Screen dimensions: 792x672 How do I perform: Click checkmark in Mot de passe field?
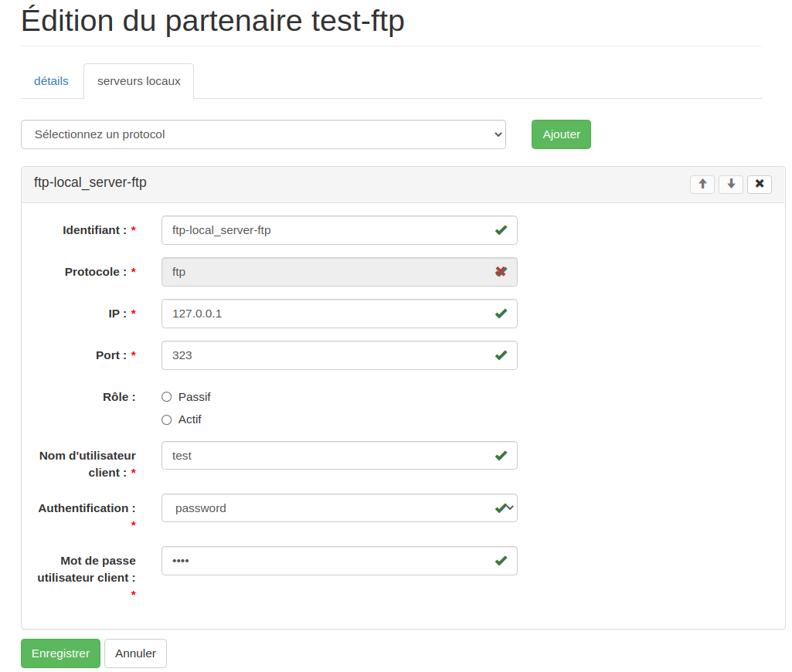tap(501, 561)
